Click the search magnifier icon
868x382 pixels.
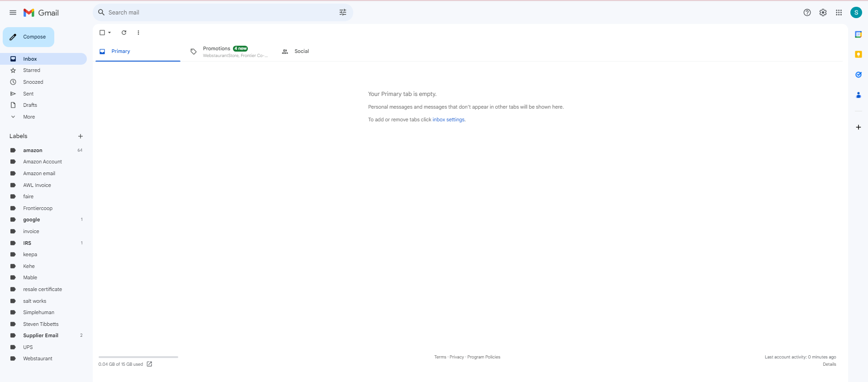[x=101, y=12]
